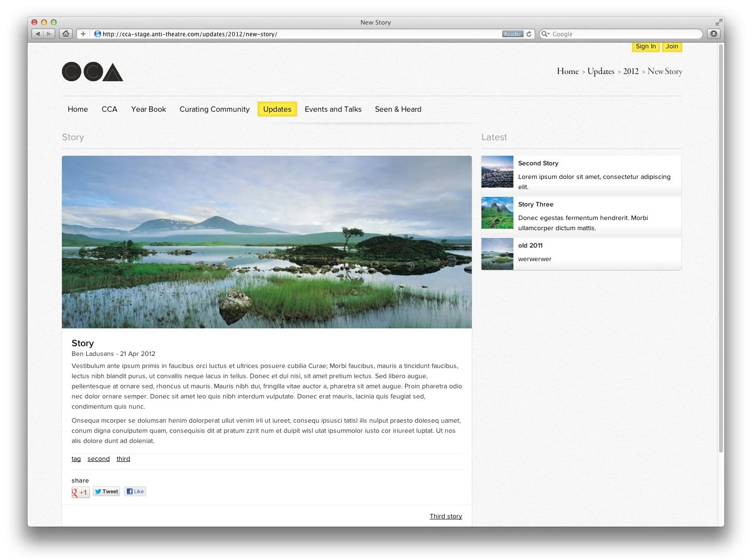The width and height of the screenshot is (752, 560).
Task: Go to Home in the breadcrumb
Action: (x=568, y=71)
